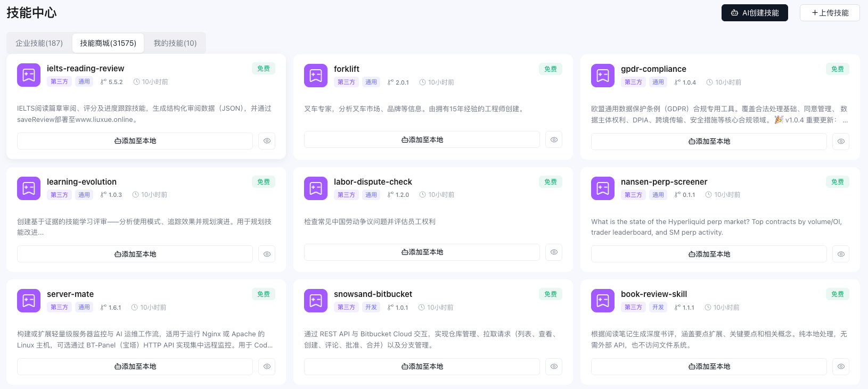The height and width of the screenshot is (389, 868).
Task: Open the 我的技能(10) tab
Action: coord(175,43)
